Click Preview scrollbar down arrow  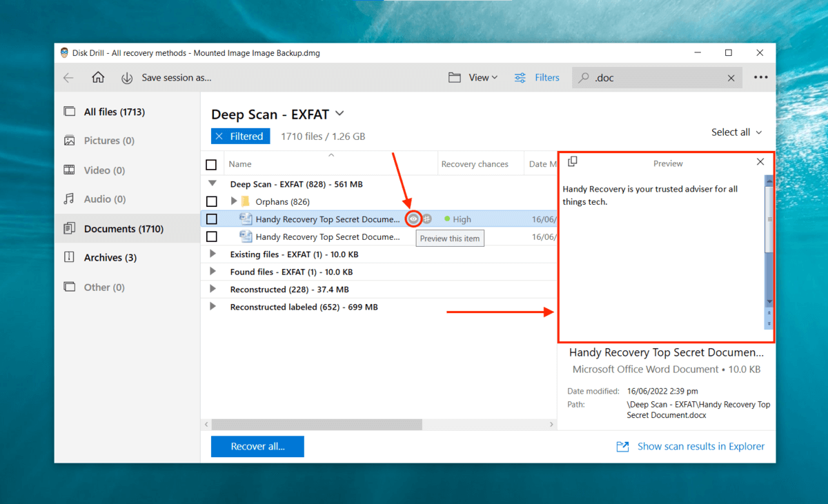tap(769, 303)
